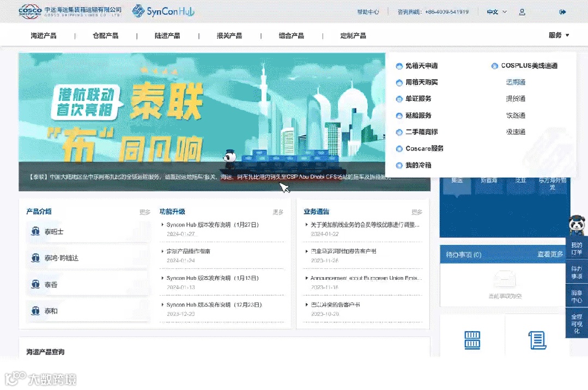This screenshot has height=390, width=588.
Task: Open the 仓配产品 menu
Action: click(x=105, y=35)
